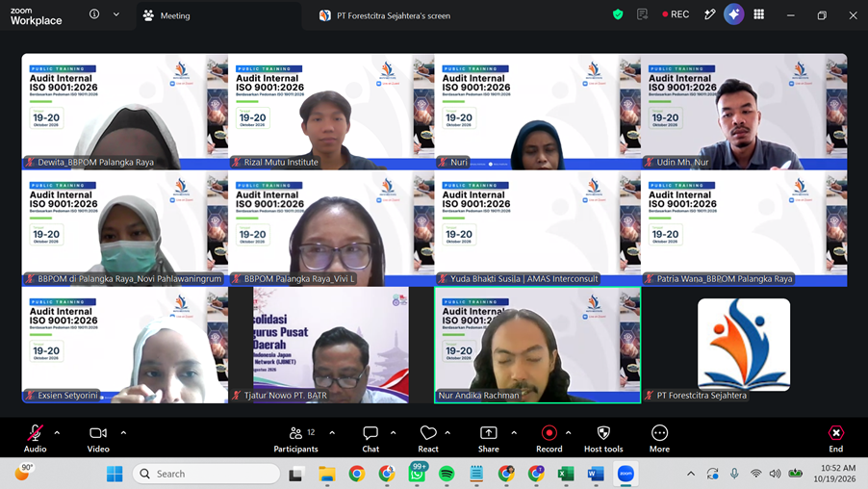Screen dimensions: 868x489
Task: Open Word from the taskbar
Action: pyautogui.click(x=596, y=474)
